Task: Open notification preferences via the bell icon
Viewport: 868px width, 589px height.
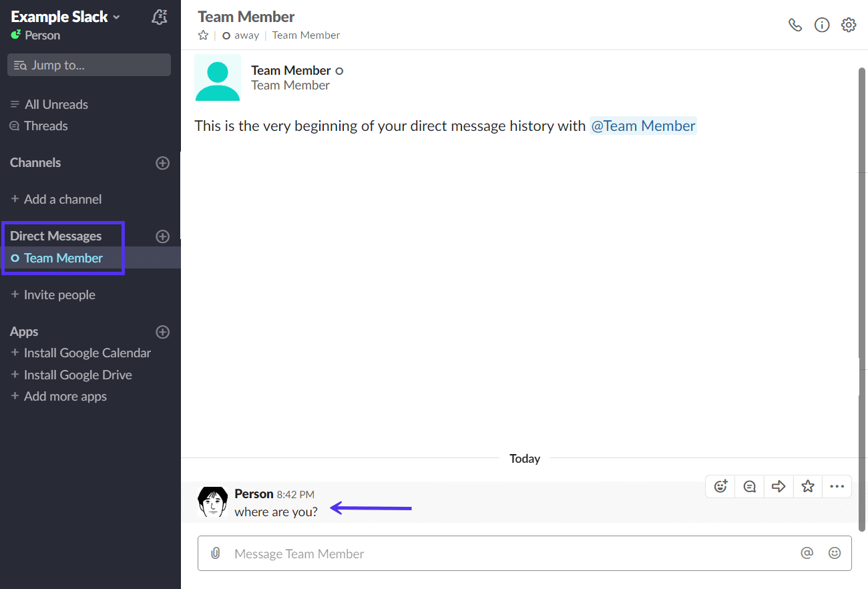Action: click(x=159, y=17)
